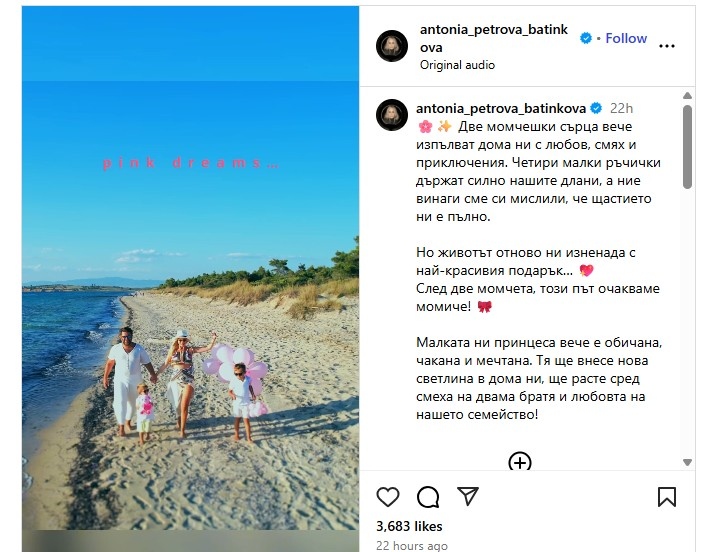Open the three-dot more options menu
Viewport: 714px width, 552px height.
click(667, 46)
